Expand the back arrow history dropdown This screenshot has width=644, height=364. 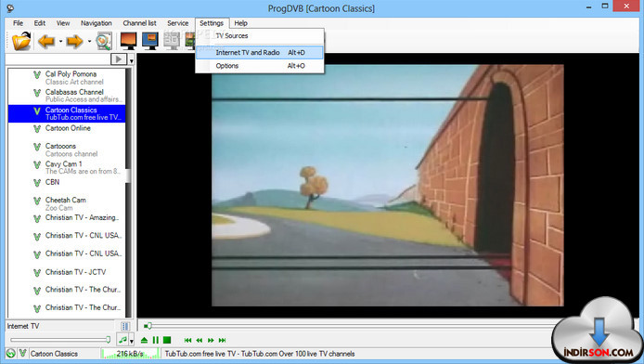61,42
